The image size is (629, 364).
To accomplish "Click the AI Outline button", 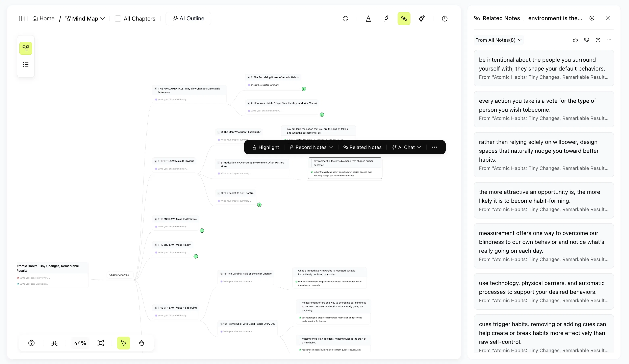I will pos(188,18).
